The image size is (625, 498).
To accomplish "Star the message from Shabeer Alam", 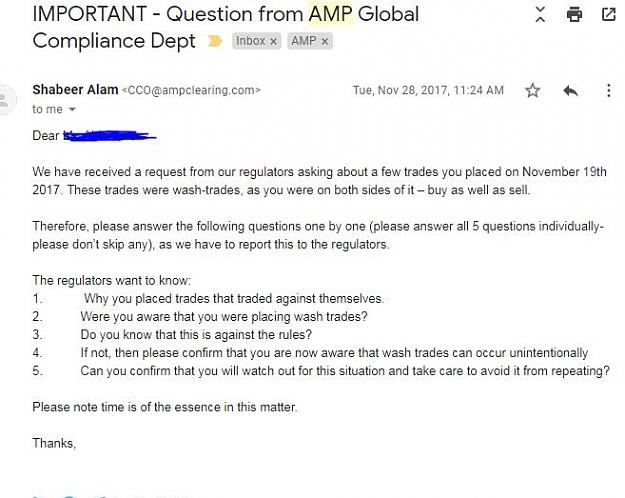I will click(x=533, y=91).
